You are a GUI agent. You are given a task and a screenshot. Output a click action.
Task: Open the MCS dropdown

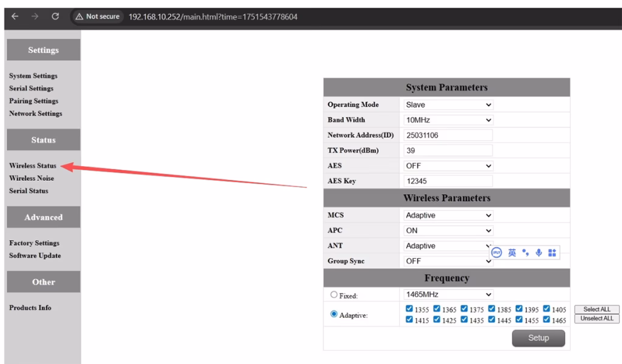448,215
